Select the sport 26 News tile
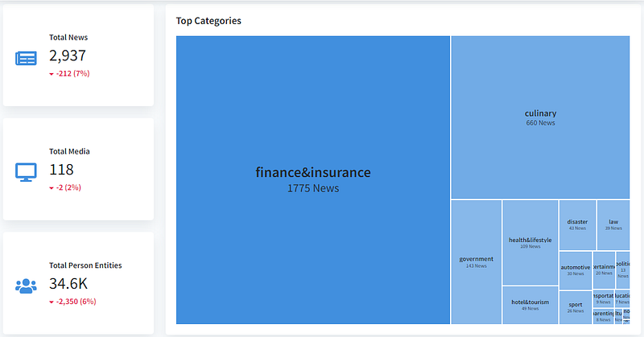The image size is (644, 337). 576,307
